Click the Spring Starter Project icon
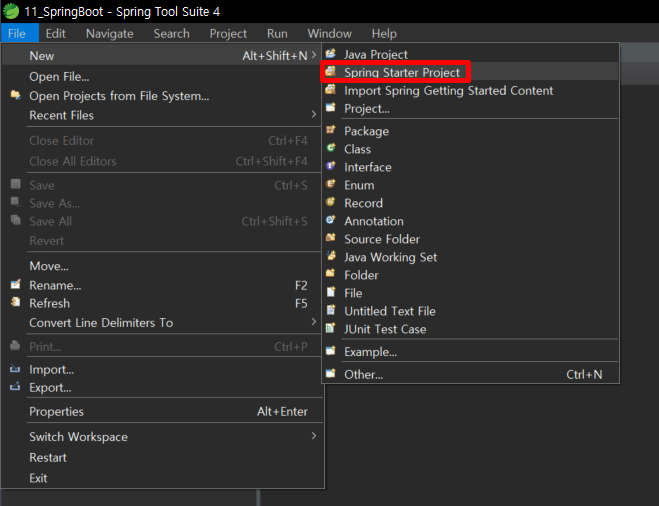Viewport: 659px width, 506px height. tap(331, 71)
